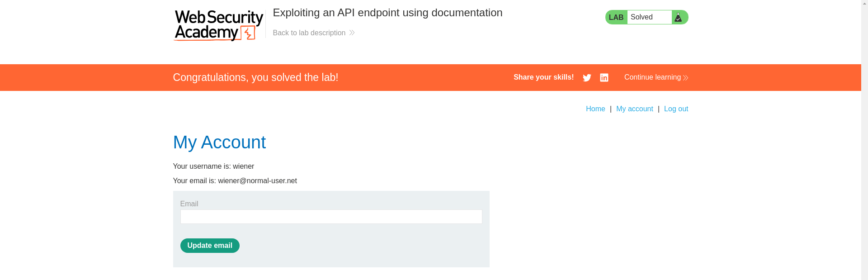Go to the Home page link
The image size is (868, 280).
[x=595, y=109]
